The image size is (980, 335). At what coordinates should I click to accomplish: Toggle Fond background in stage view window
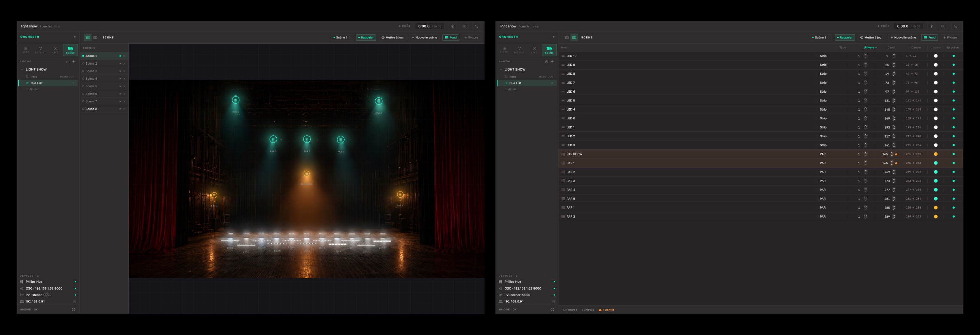(451, 38)
